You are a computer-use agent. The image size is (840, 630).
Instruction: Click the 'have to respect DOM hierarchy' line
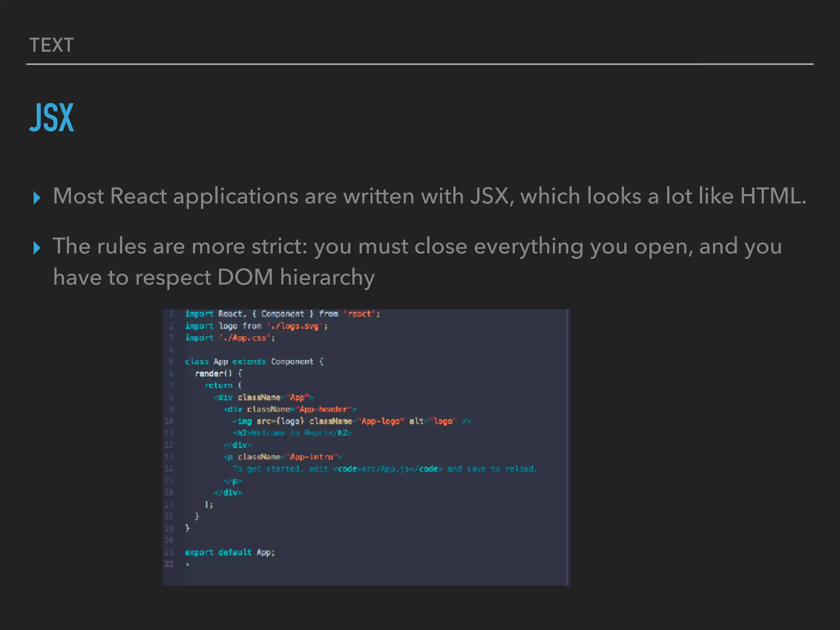pos(214,277)
